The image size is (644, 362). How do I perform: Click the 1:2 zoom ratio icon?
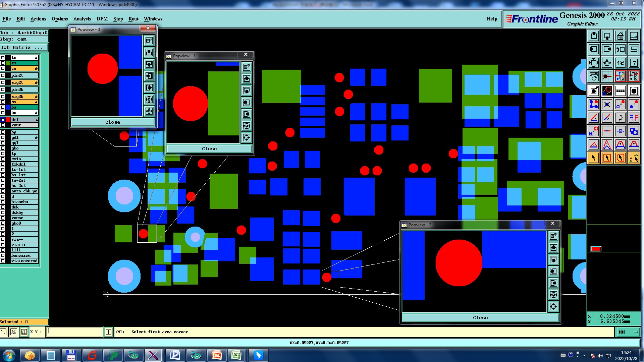click(620, 63)
